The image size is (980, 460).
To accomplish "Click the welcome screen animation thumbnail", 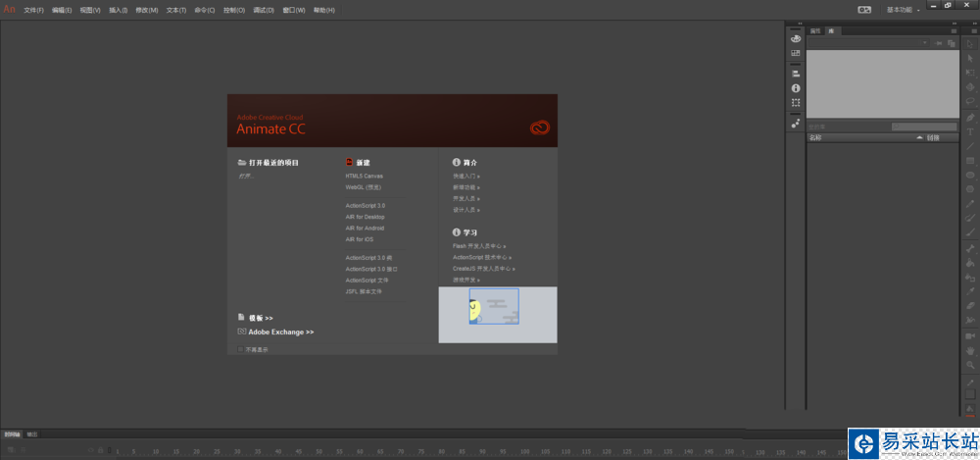I will pyautogui.click(x=494, y=306).
